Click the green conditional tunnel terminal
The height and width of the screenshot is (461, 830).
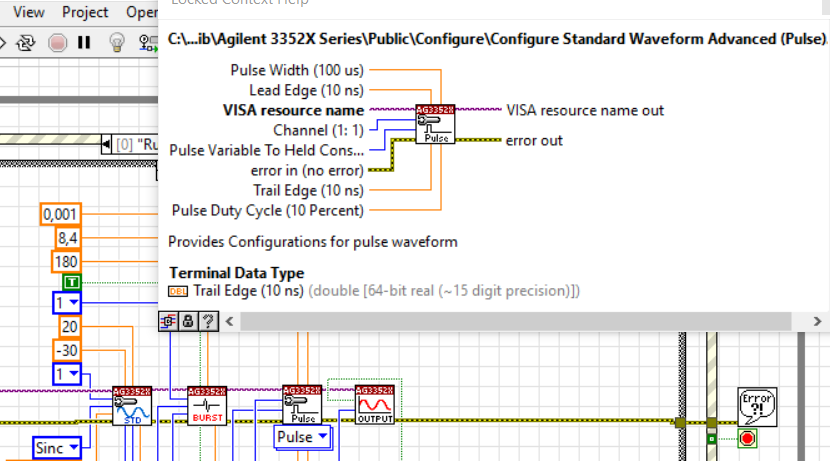712,439
